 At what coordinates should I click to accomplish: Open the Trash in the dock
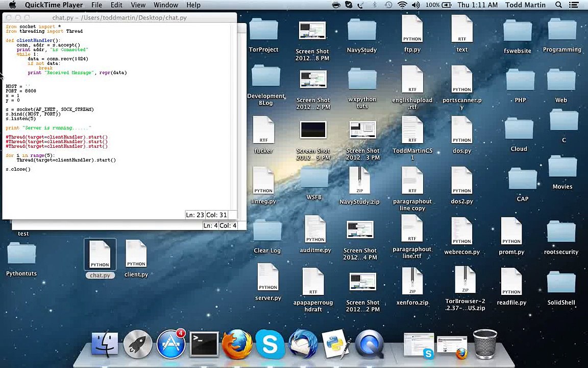point(484,344)
